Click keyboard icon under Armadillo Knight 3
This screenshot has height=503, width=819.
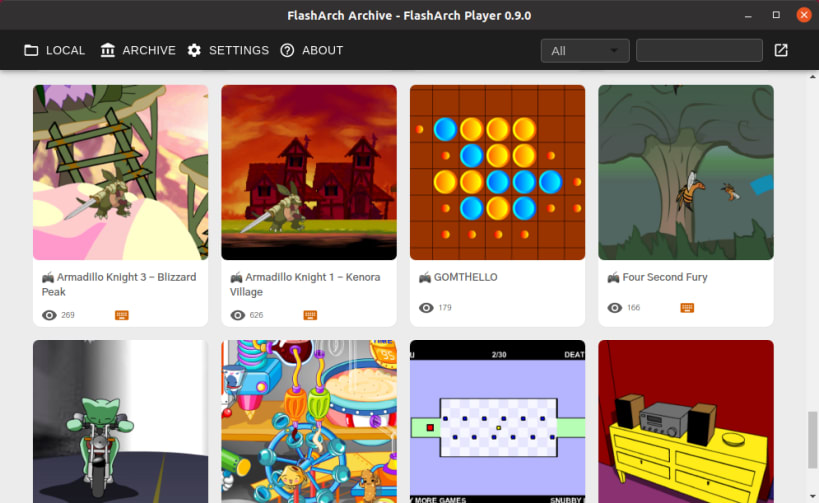click(x=122, y=315)
